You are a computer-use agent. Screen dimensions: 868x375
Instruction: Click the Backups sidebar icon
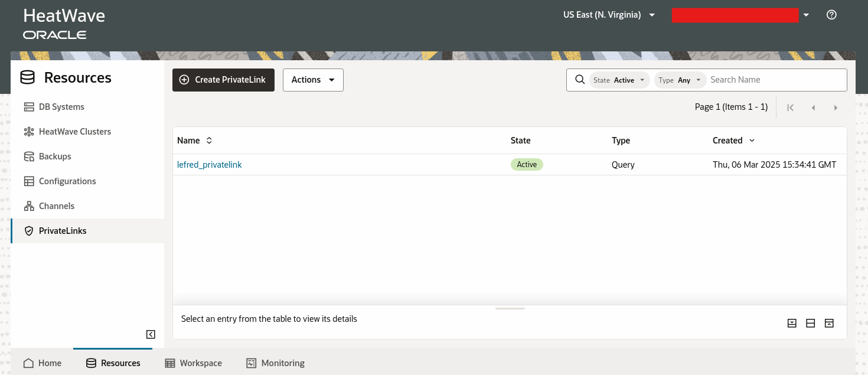pyautogui.click(x=29, y=156)
